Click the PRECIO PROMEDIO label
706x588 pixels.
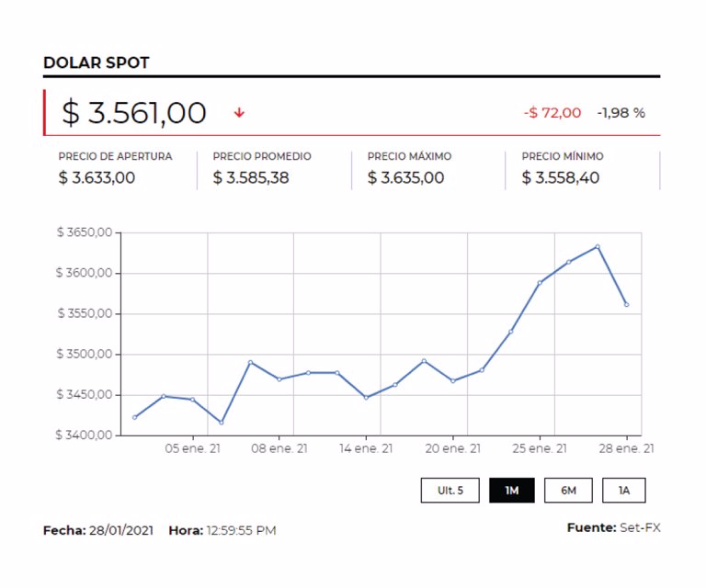pyautogui.click(x=262, y=156)
